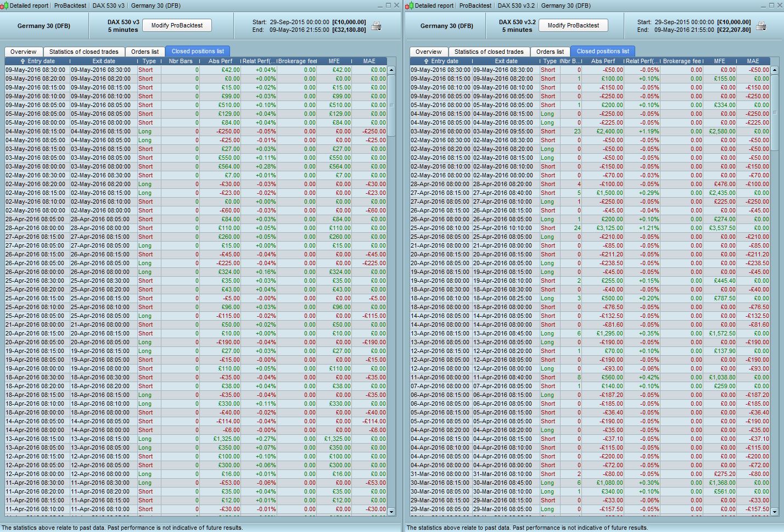Select Closed positions list tab in DAX 530 v3 window

[198, 52]
